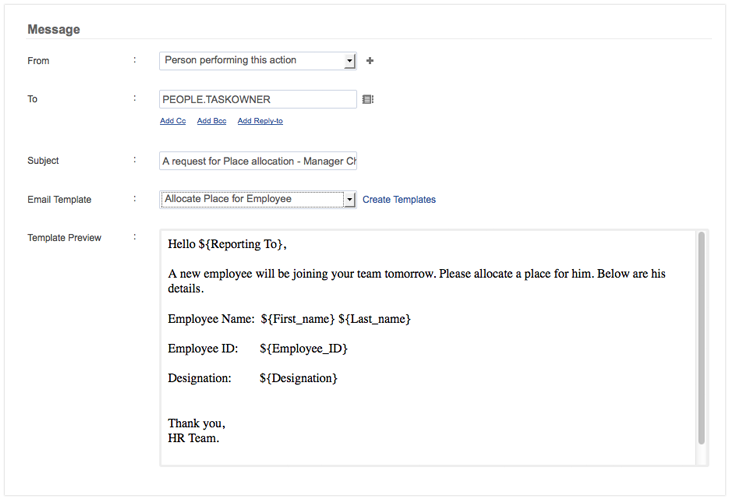Click the Template Preview label
This screenshot has height=500, width=730.
tap(64, 238)
